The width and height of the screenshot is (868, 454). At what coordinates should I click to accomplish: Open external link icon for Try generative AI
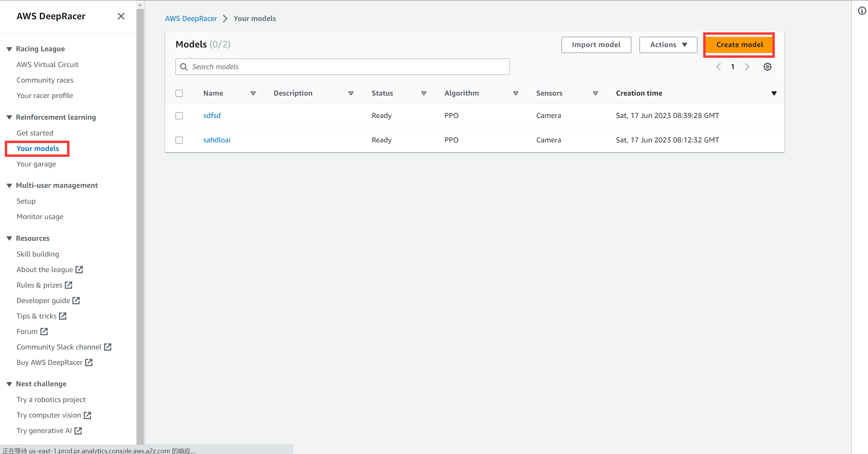pos(78,431)
